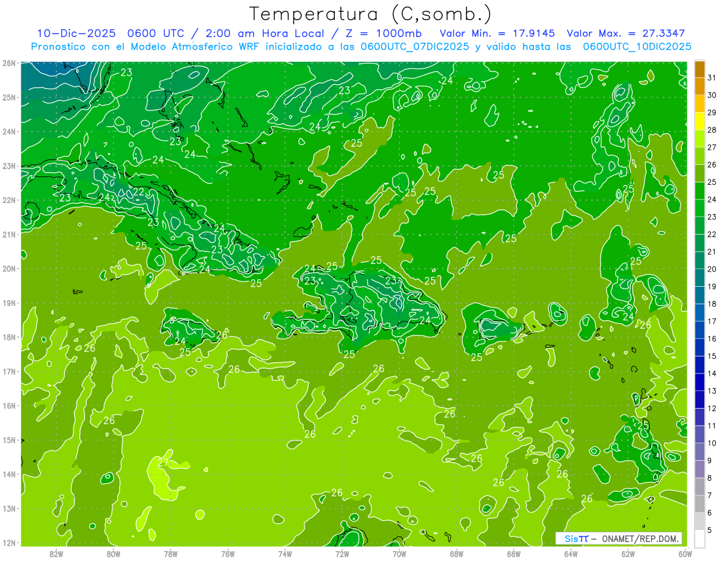
Task: Click longitude axis label 72W
Action: coord(342,554)
